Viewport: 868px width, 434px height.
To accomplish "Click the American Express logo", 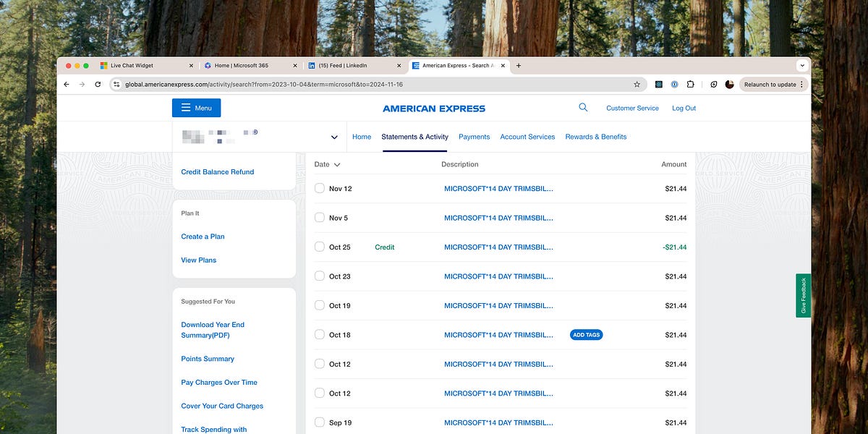I will tap(434, 109).
